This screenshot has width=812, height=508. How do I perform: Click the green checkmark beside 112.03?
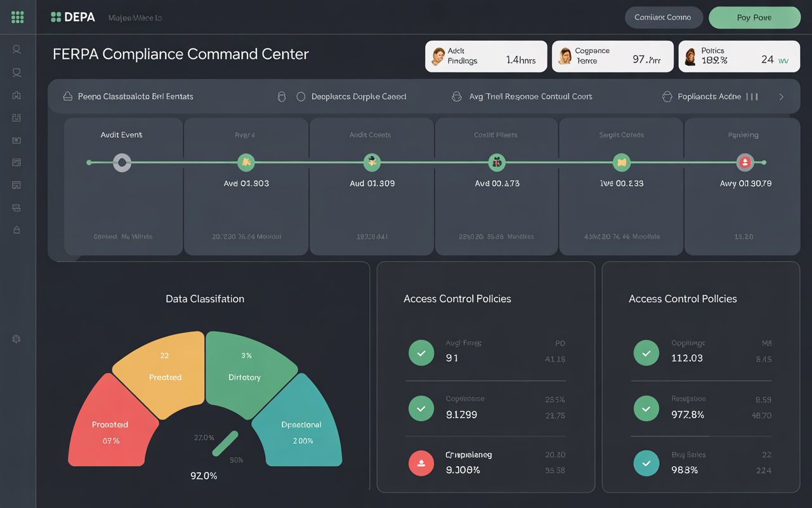pyautogui.click(x=646, y=352)
